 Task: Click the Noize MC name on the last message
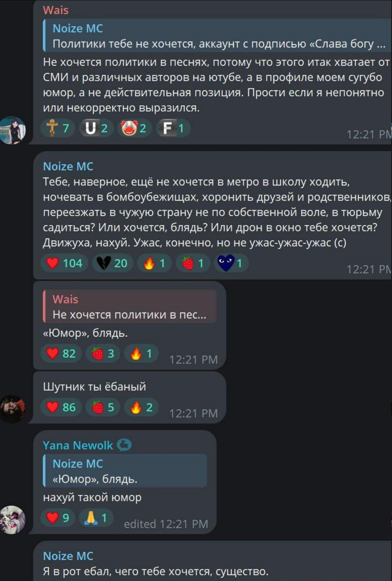pos(68,556)
